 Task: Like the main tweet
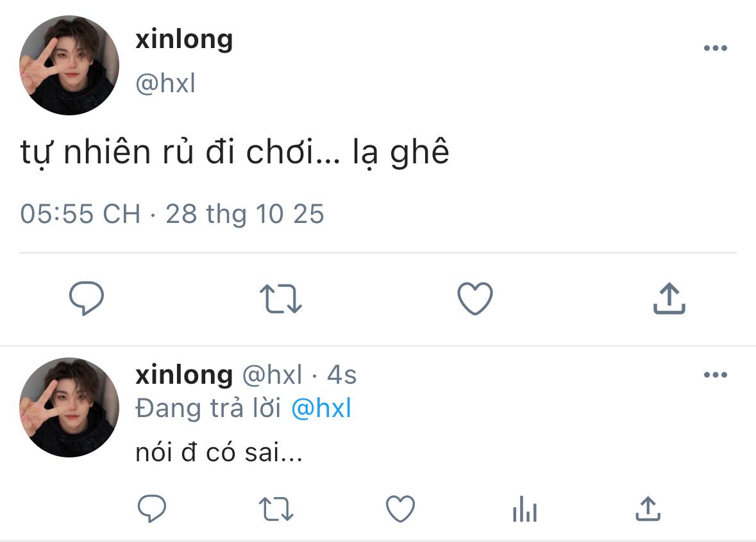point(475,299)
